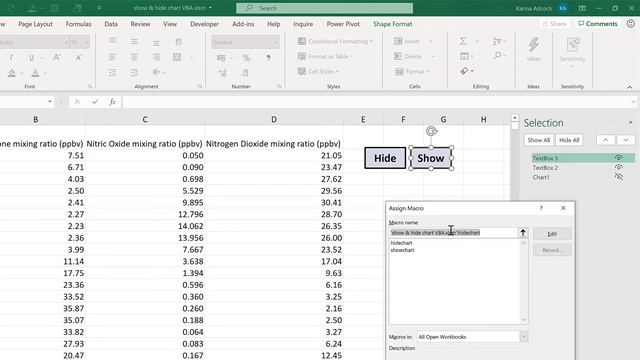Viewport: 640px width, 360px height.
Task: Apply the fill color bucket icon
Action: (x=12, y=73)
